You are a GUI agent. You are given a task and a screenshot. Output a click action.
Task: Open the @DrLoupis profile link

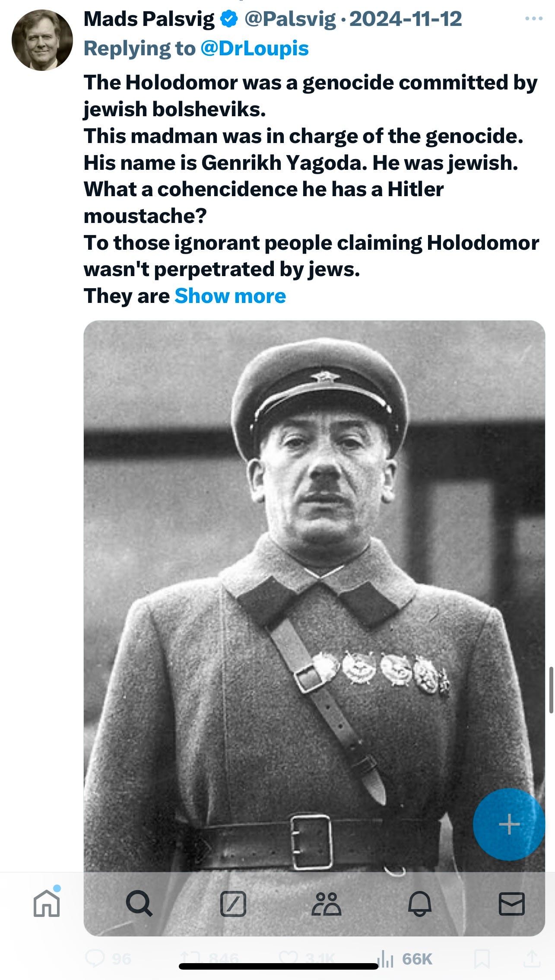(x=254, y=48)
